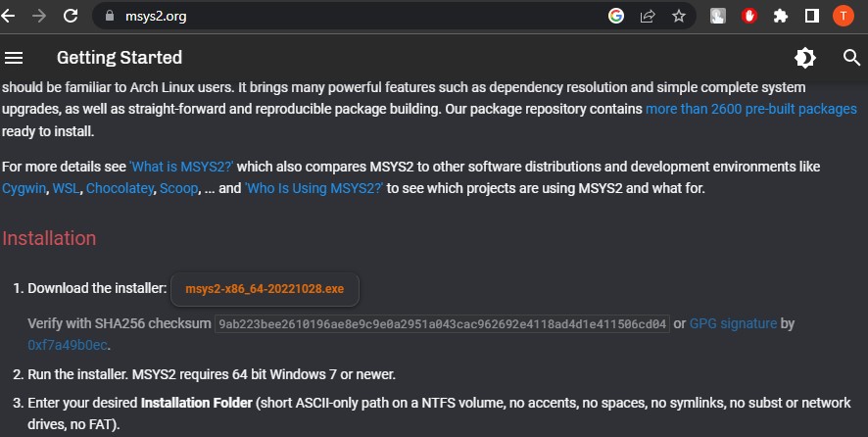Click the red hand adblocker extension
The height and width of the screenshot is (437, 868).
pyautogui.click(x=749, y=16)
